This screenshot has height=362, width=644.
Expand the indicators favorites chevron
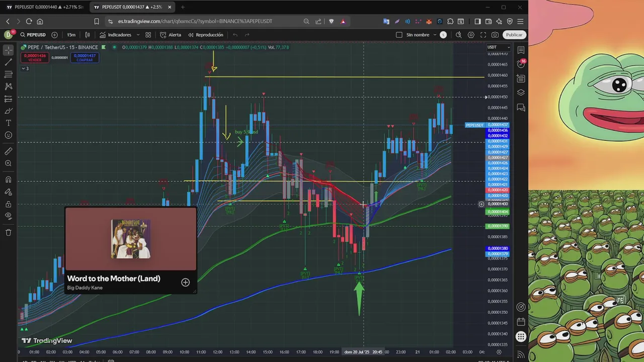pyautogui.click(x=137, y=35)
